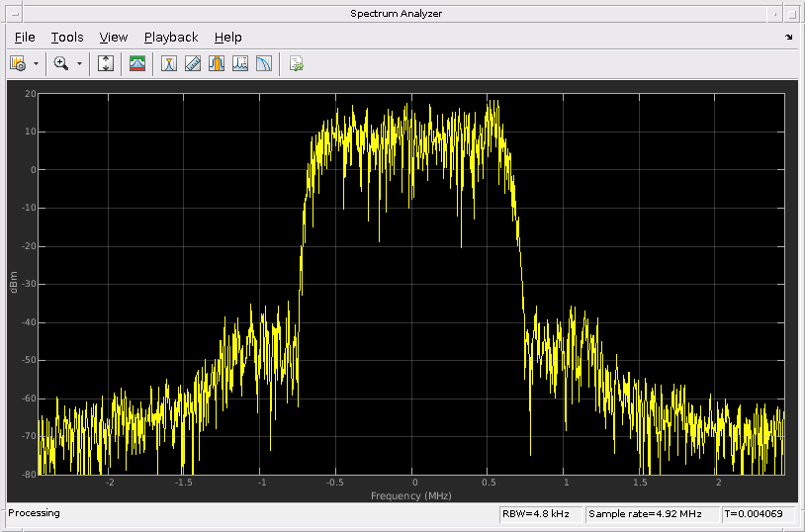This screenshot has width=805, height=532.
Task: Open the View menu
Action: tap(114, 37)
